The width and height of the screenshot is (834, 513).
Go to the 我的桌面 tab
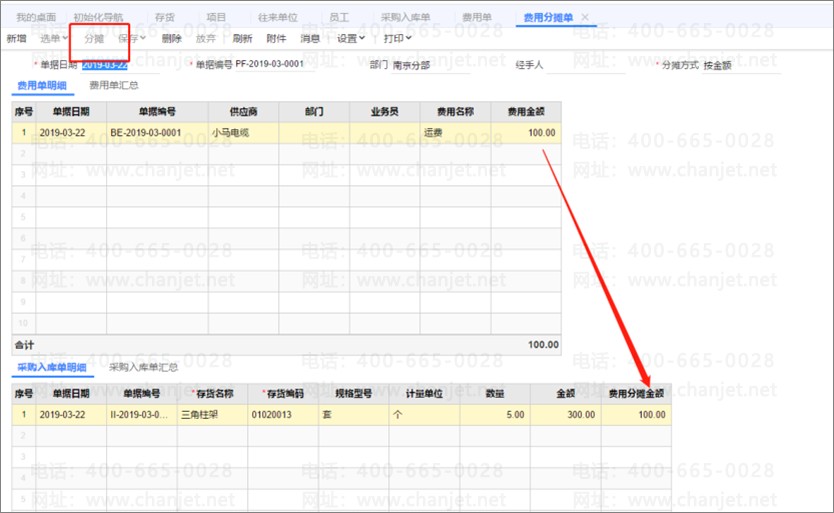tap(33, 18)
